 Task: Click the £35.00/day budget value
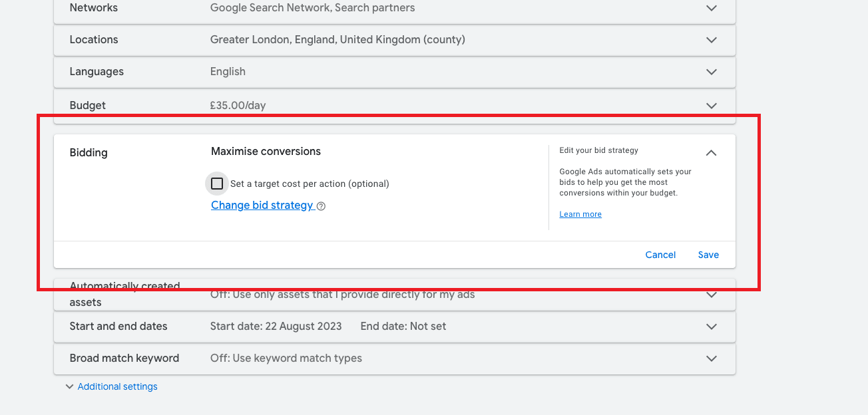[238, 106]
